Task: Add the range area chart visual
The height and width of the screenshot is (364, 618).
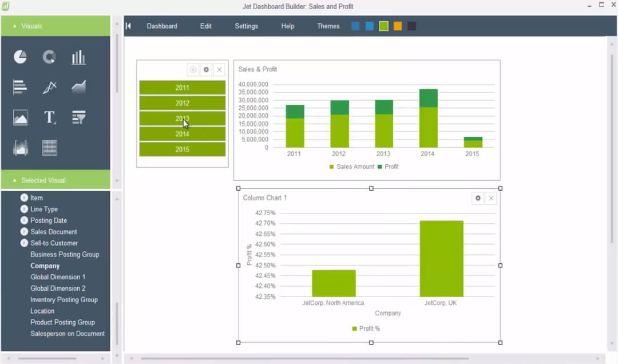Action: point(20,148)
